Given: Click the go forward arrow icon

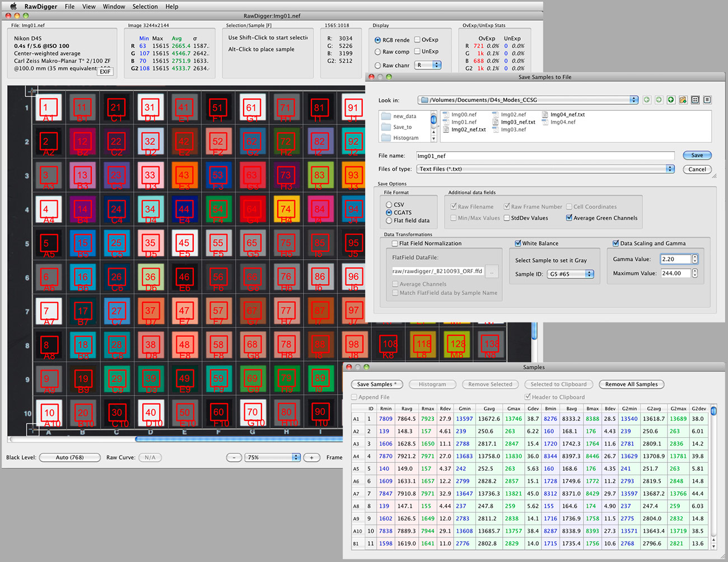Looking at the screenshot, I should pyautogui.click(x=659, y=100).
